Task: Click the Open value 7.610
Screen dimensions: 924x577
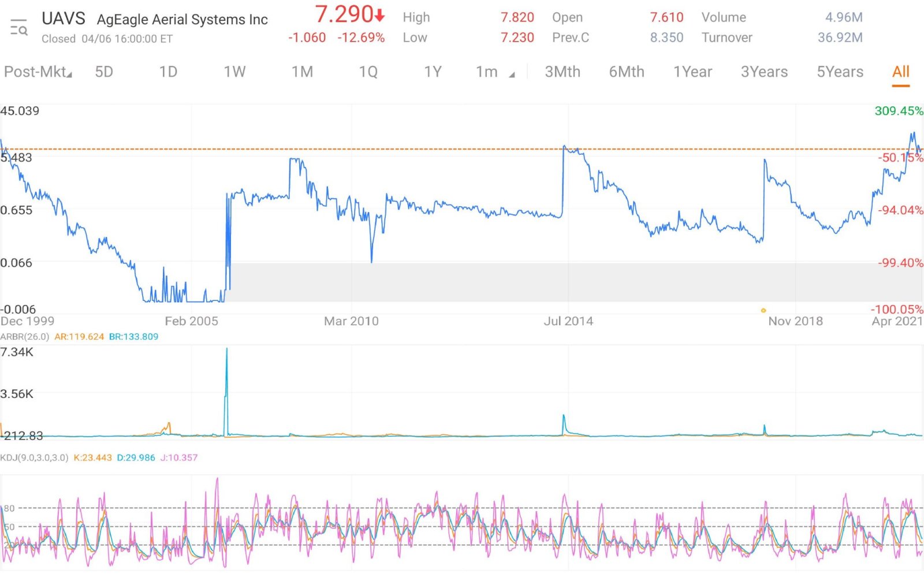Action: click(666, 18)
